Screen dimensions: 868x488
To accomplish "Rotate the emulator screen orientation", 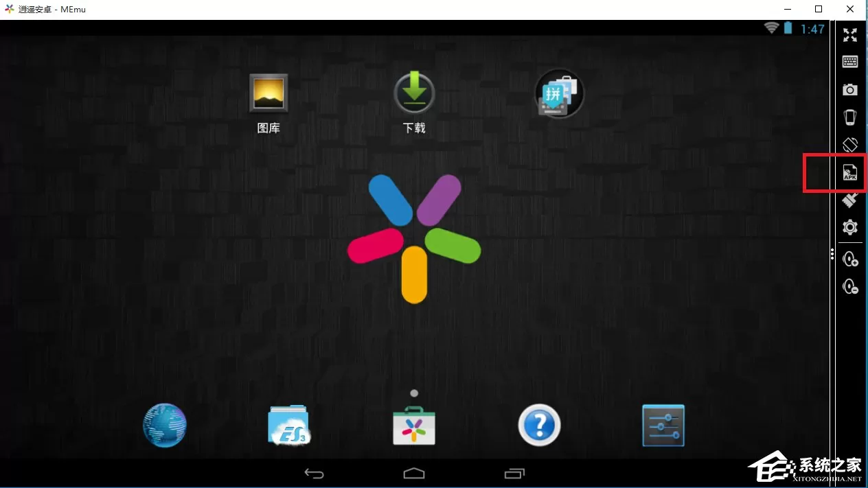I will (850, 145).
